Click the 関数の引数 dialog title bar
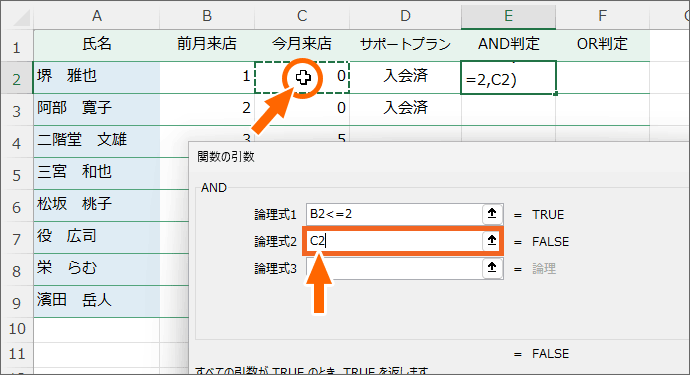 (x=439, y=157)
